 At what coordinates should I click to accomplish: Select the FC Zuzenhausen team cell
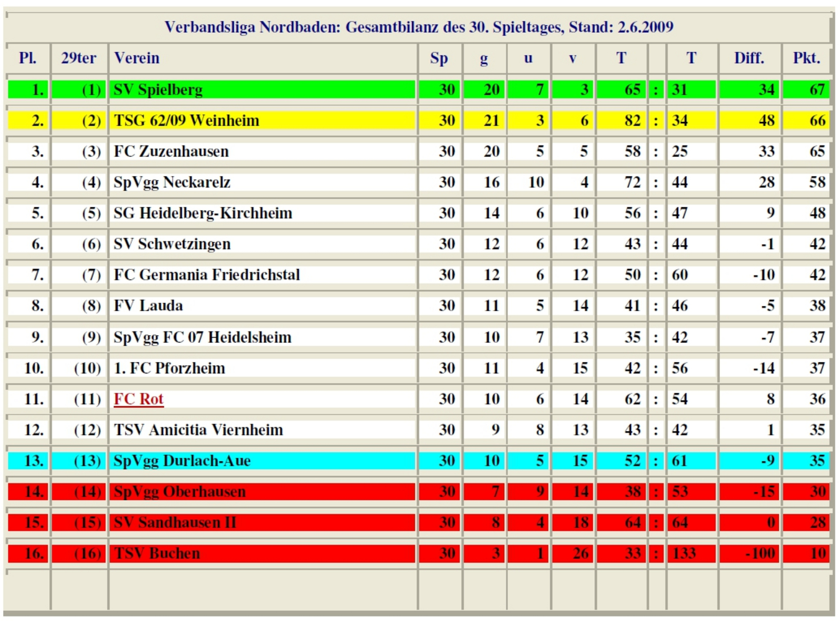coord(171,151)
